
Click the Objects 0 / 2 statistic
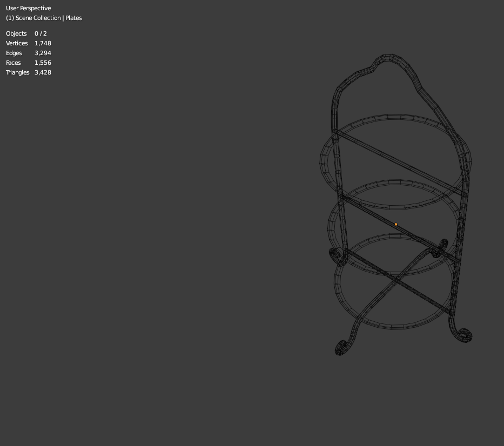[x=26, y=33]
